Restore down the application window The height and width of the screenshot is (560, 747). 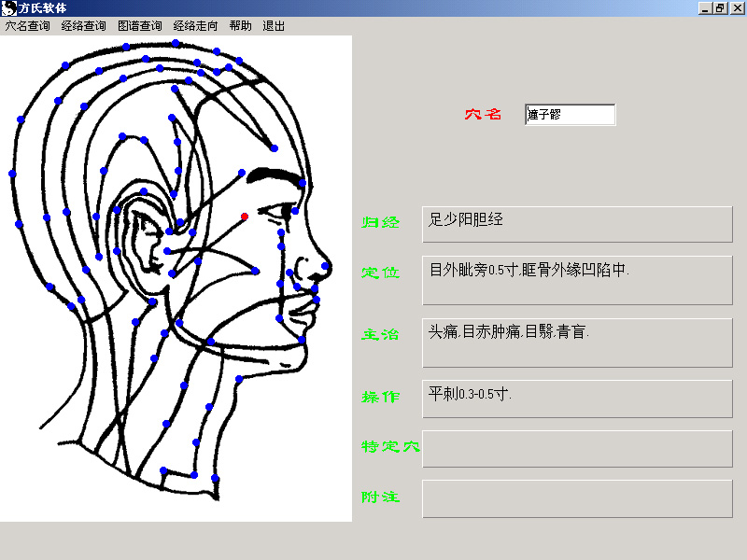point(720,8)
